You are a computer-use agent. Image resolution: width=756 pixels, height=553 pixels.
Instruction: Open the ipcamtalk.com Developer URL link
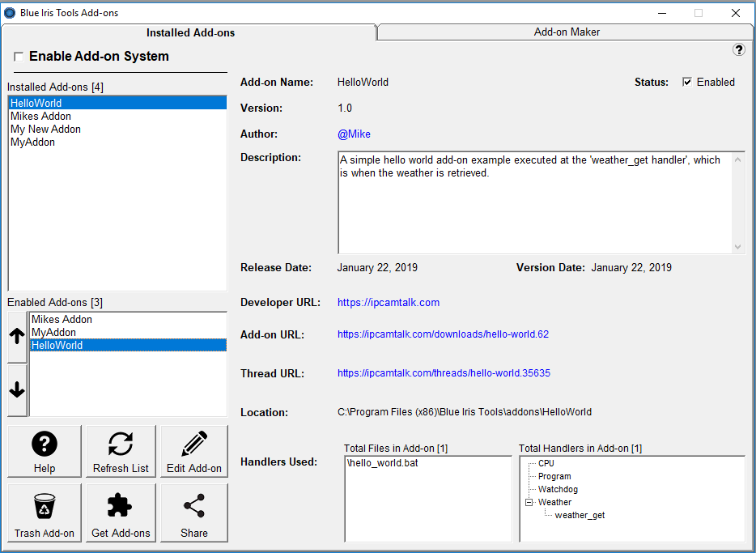[x=389, y=303]
